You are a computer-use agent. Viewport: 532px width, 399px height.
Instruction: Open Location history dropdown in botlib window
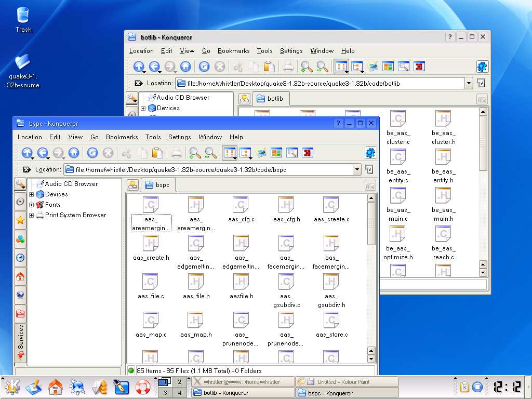pyautogui.click(x=469, y=83)
